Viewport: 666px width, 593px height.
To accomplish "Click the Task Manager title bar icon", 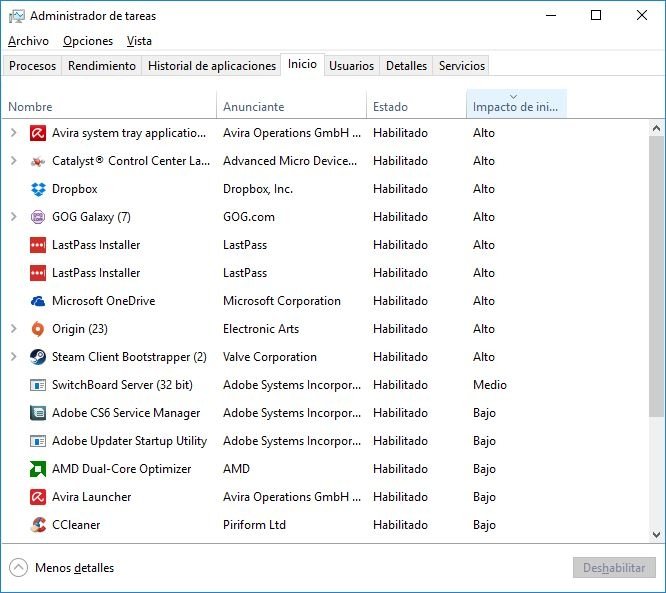I will [17, 16].
